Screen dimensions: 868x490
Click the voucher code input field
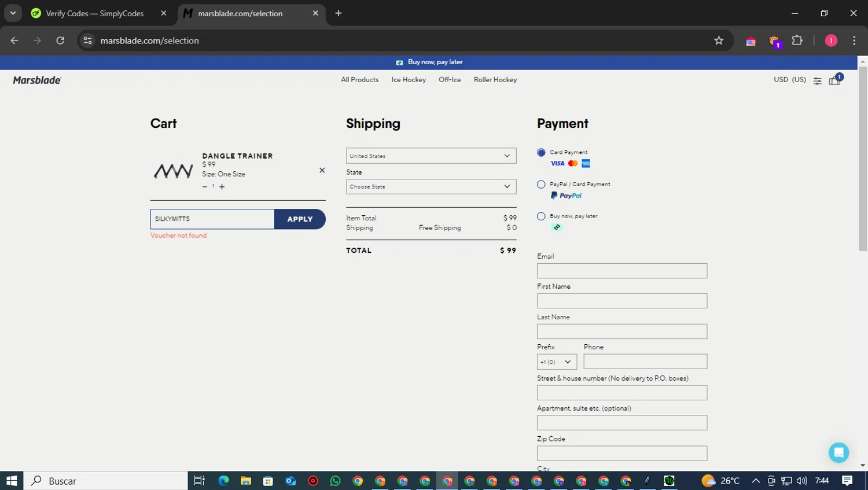[212, 219]
